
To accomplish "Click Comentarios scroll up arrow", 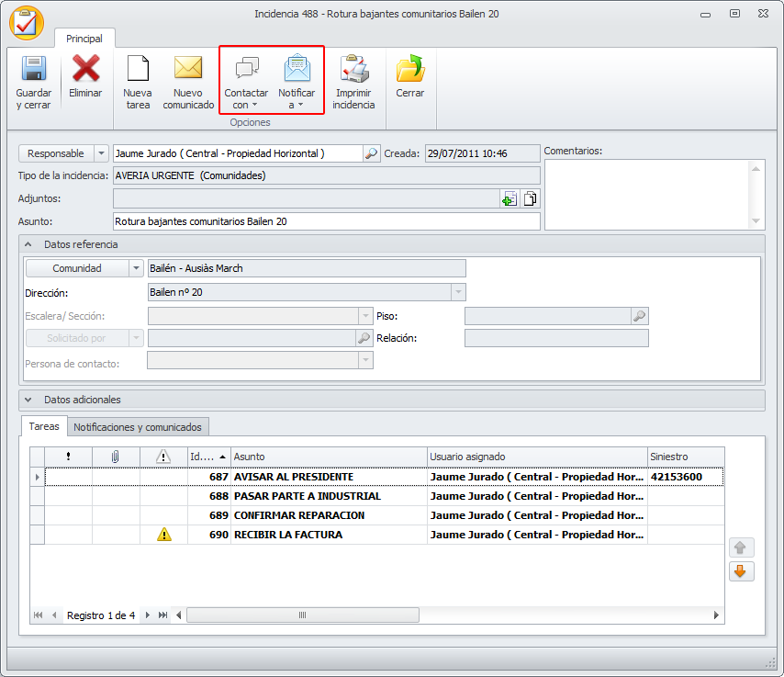I will pyautogui.click(x=756, y=169).
